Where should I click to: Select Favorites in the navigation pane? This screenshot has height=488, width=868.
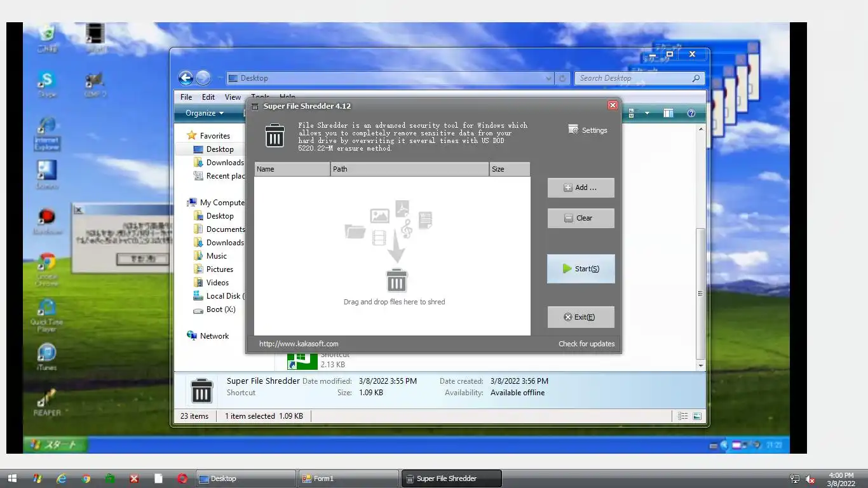(208, 135)
